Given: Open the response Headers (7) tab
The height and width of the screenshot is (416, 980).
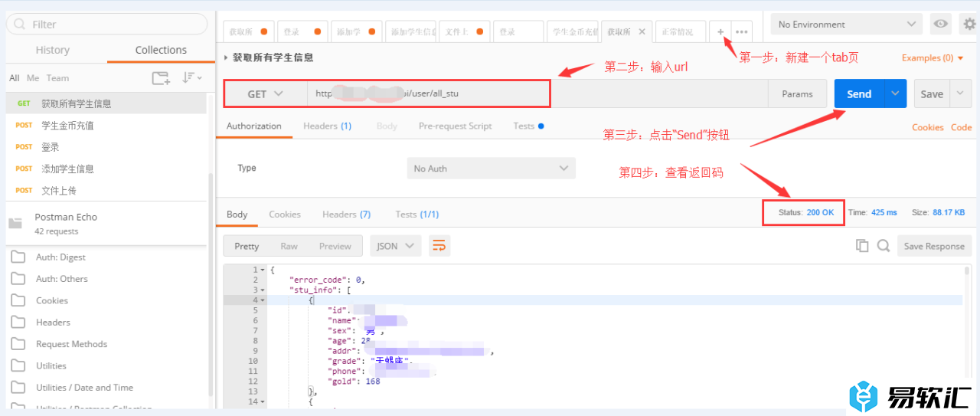Looking at the screenshot, I should (346, 215).
